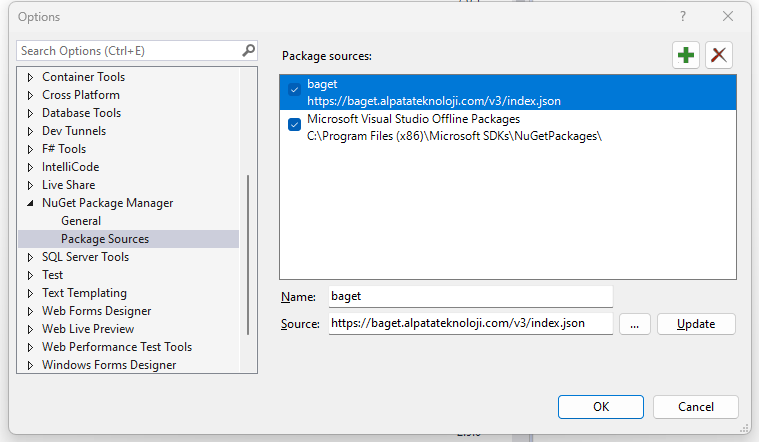Open the Live Share options
Image resolution: width=759 pixels, height=442 pixels.
(x=69, y=185)
